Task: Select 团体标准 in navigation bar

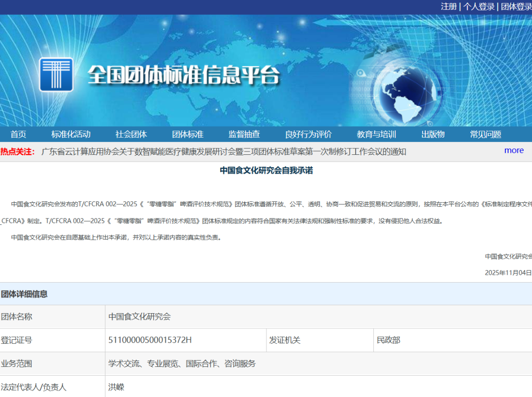Action: [x=188, y=134]
